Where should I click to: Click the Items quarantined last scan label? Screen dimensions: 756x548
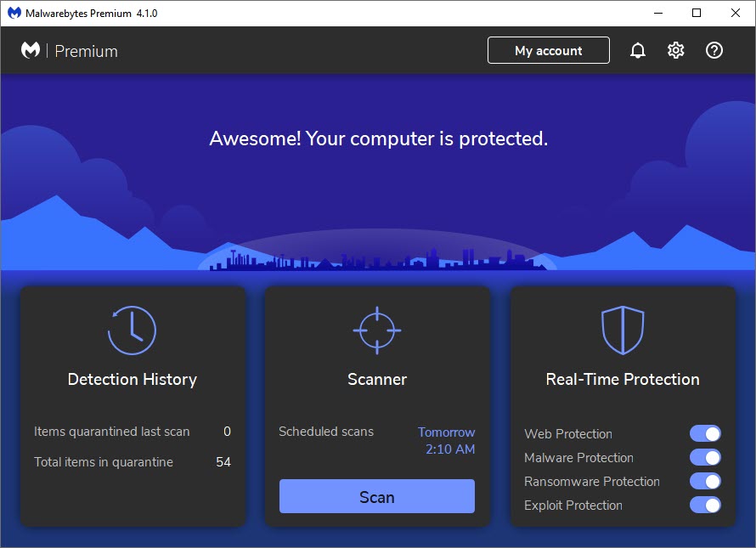(x=112, y=432)
